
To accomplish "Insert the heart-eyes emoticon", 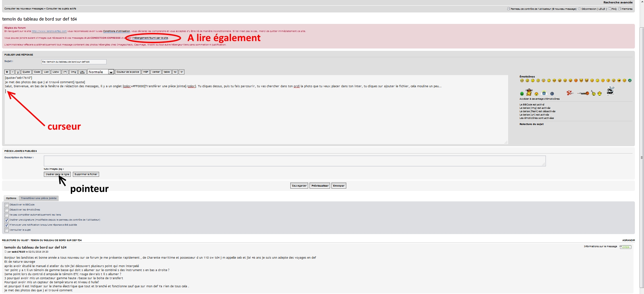I will pos(536,94).
